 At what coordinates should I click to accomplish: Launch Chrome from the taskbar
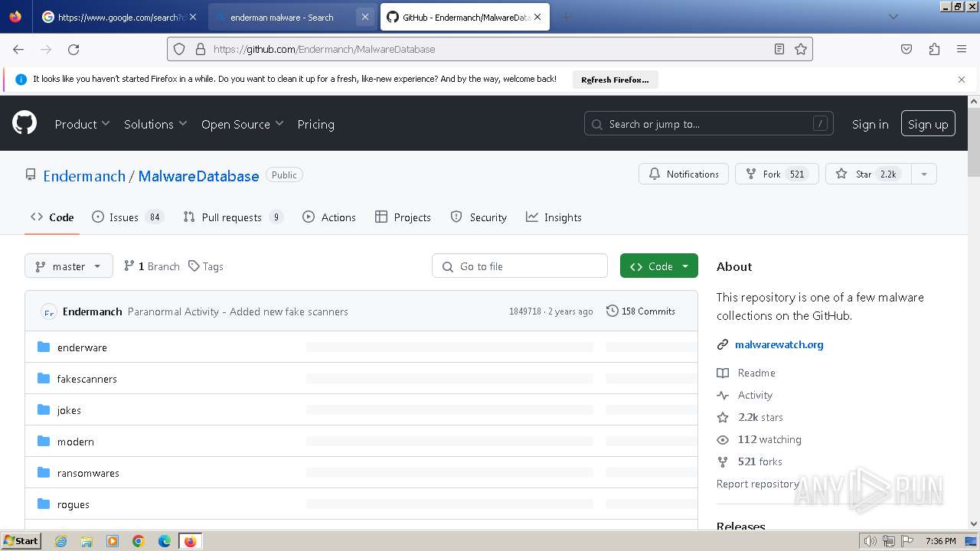tap(139, 541)
